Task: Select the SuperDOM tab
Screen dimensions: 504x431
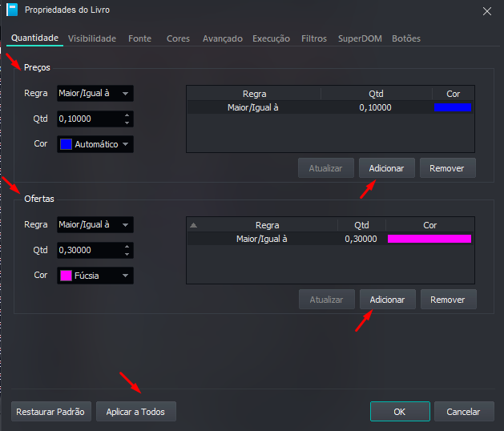Action: click(x=360, y=38)
